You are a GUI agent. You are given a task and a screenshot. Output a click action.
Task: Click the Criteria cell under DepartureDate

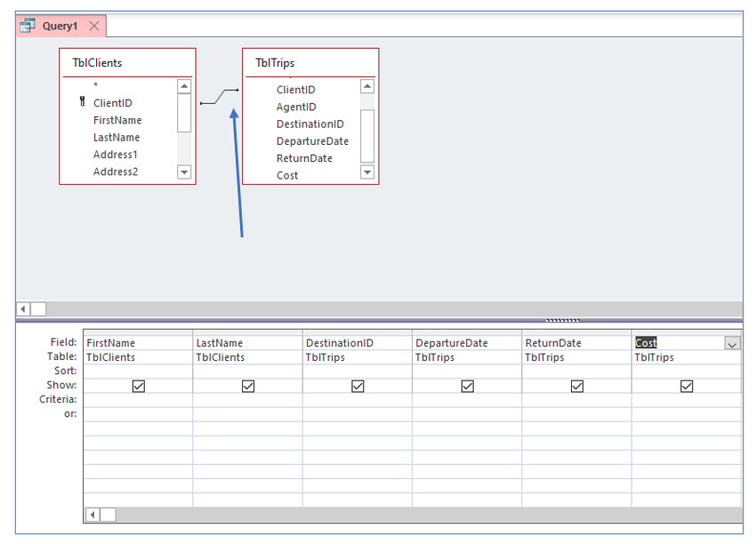pyautogui.click(x=467, y=400)
